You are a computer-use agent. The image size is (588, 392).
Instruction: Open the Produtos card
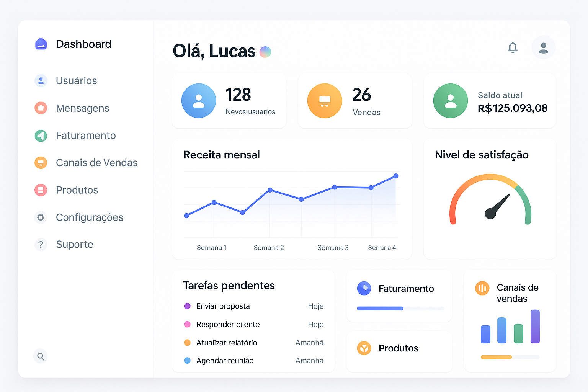399,348
